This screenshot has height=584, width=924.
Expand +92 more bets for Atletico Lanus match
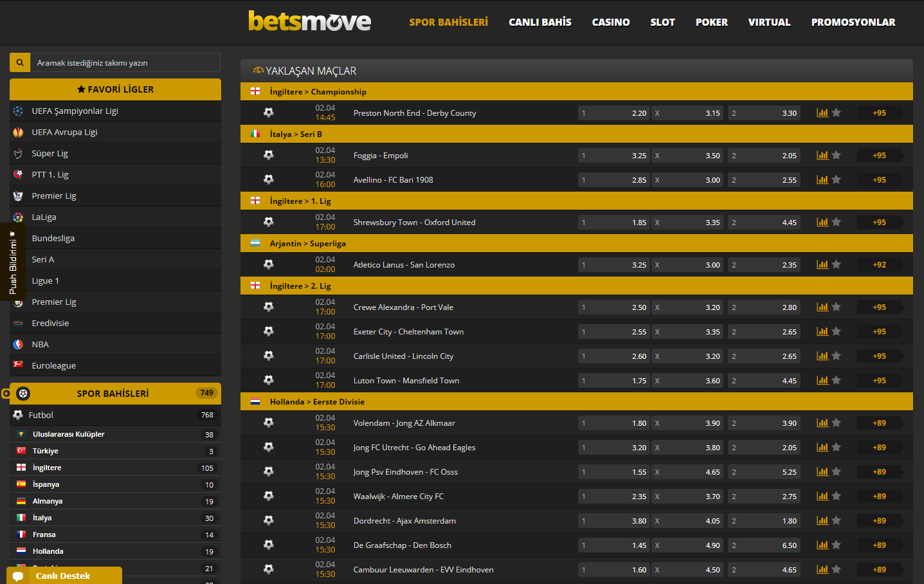[879, 264]
